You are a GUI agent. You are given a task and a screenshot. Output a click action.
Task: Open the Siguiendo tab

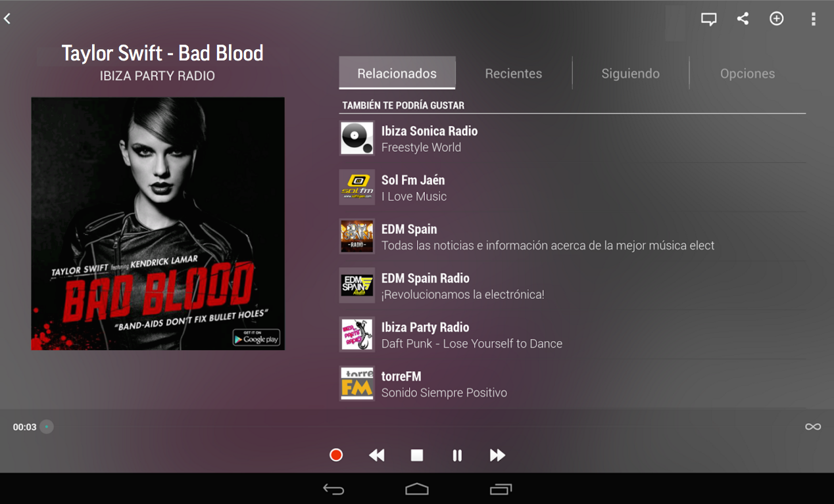click(x=631, y=73)
